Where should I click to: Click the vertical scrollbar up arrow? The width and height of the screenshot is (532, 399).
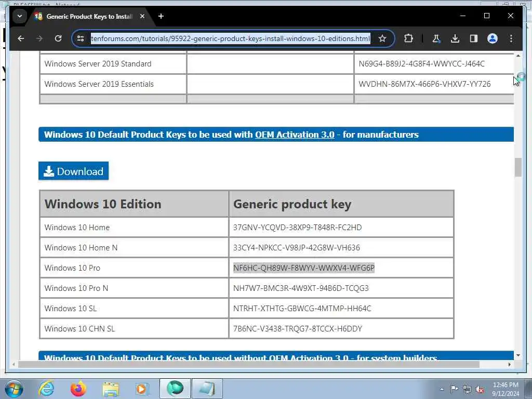(518, 56)
